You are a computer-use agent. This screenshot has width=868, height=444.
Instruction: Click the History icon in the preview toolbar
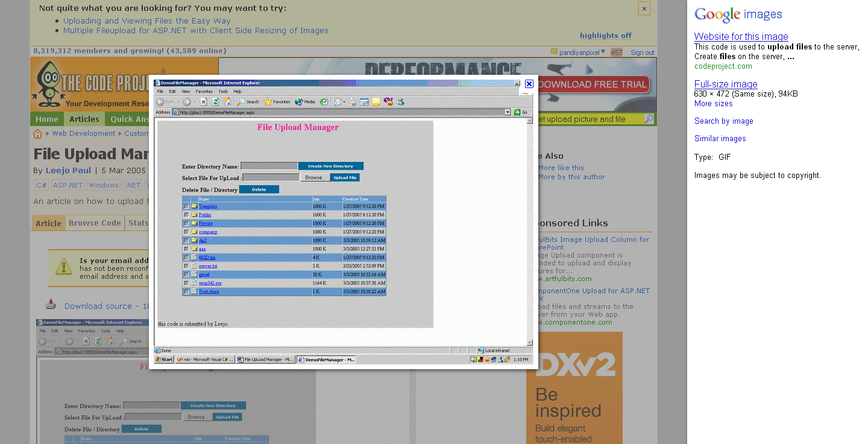[324, 102]
